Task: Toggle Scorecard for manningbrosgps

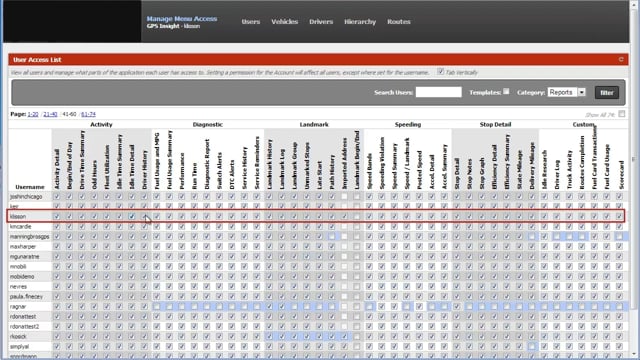Action: point(619,236)
